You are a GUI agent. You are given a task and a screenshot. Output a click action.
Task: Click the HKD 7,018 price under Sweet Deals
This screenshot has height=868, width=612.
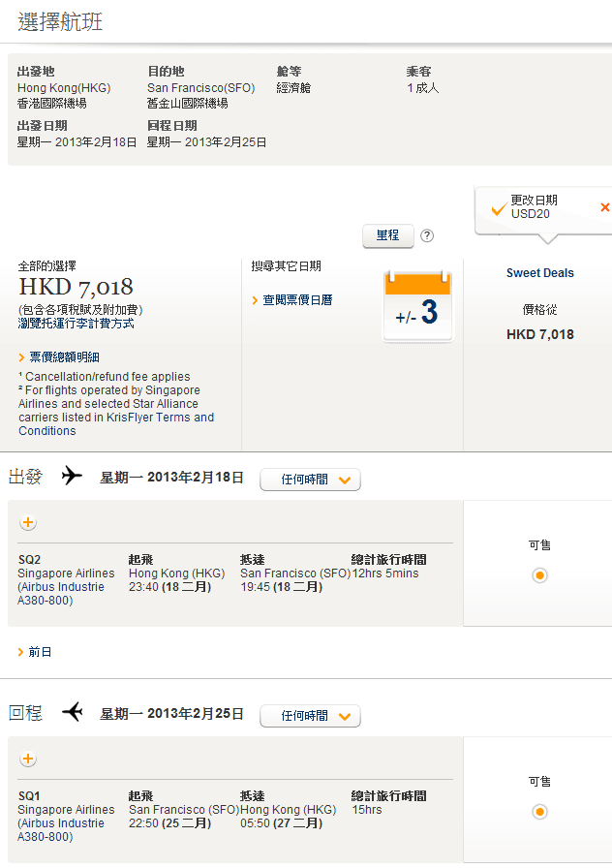539,334
